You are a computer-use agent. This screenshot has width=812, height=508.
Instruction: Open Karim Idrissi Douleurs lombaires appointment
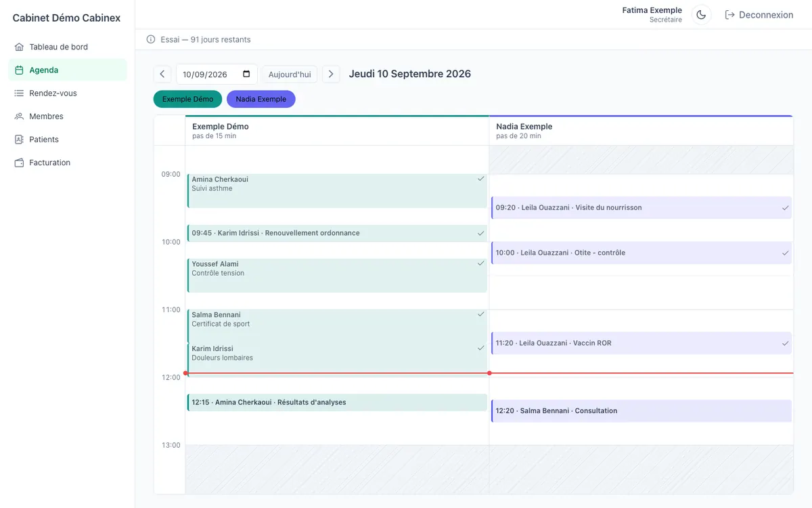(x=337, y=360)
